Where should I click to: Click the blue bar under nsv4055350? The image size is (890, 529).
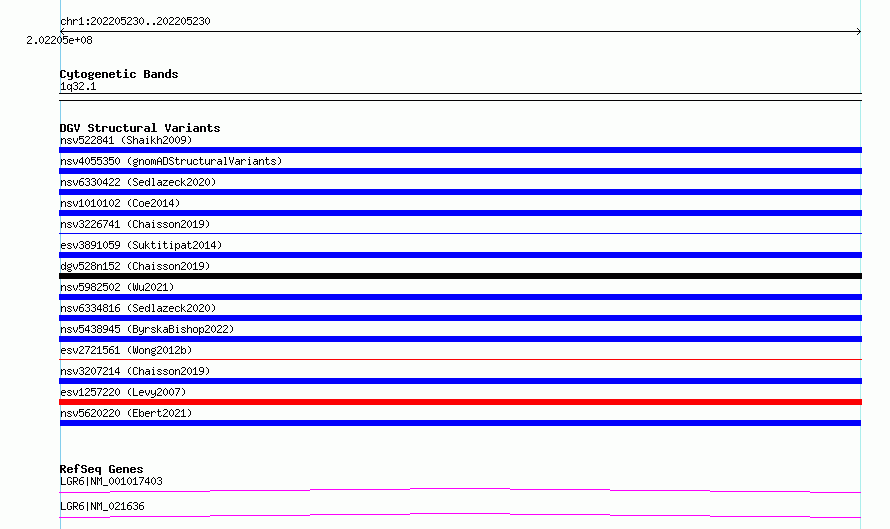coord(460,171)
